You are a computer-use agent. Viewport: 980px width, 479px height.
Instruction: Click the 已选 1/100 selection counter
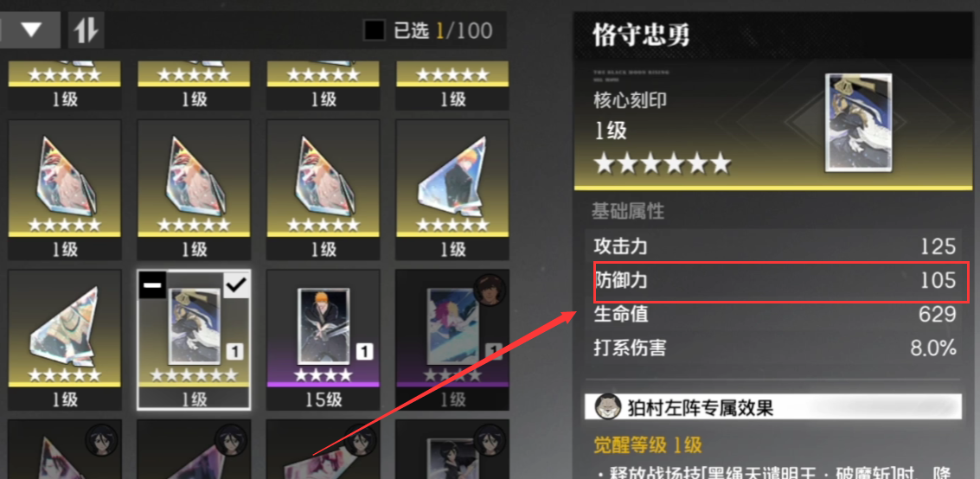tap(443, 30)
